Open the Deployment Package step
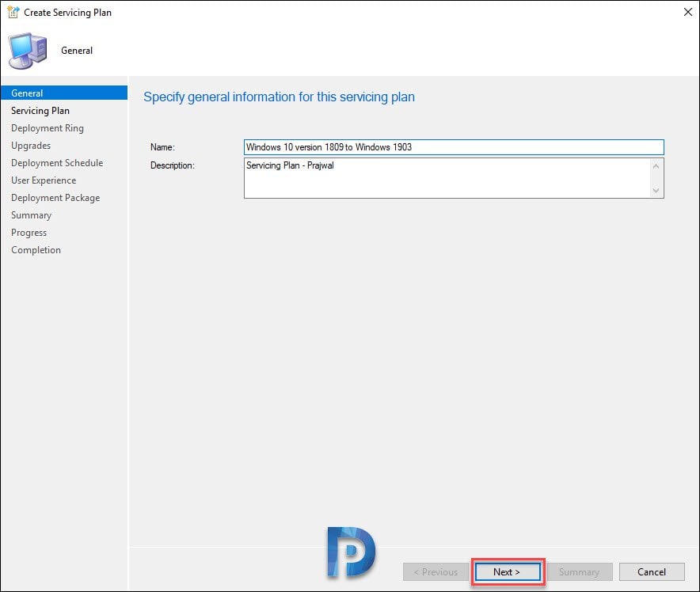Image resolution: width=700 pixels, height=592 pixels. 55,198
